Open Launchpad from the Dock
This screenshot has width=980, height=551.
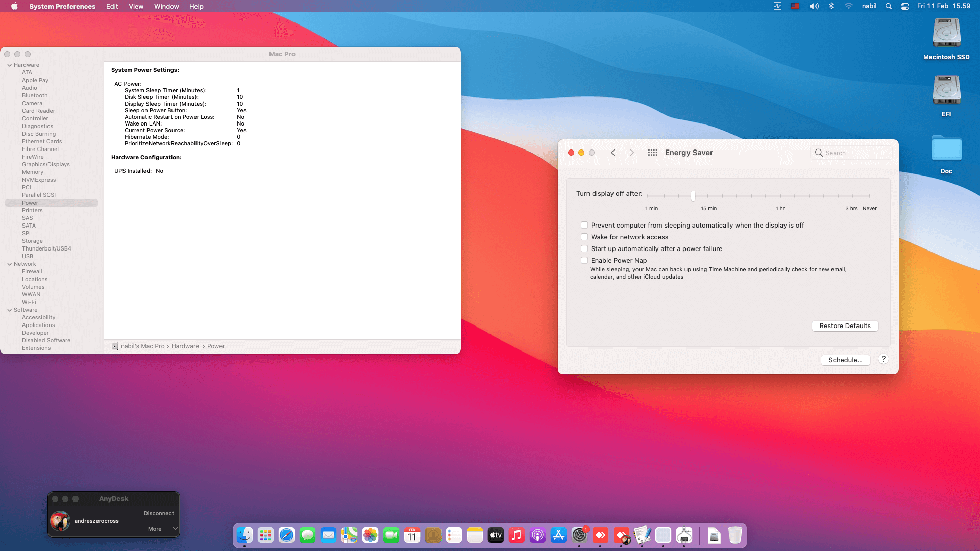pos(265,535)
